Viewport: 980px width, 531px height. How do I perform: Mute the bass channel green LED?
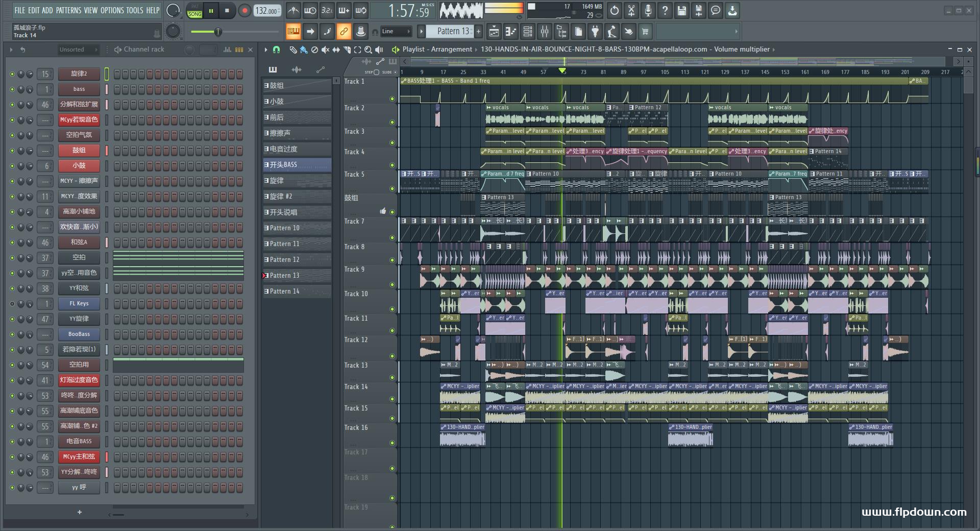pyautogui.click(x=12, y=89)
